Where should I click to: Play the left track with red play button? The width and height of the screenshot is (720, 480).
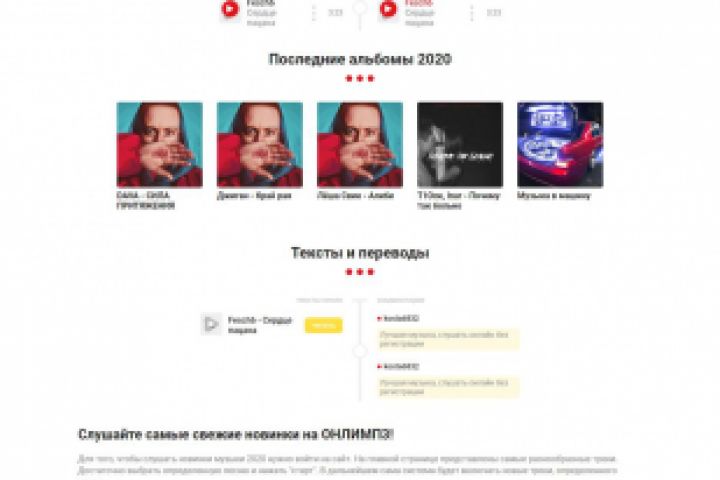point(230,9)
